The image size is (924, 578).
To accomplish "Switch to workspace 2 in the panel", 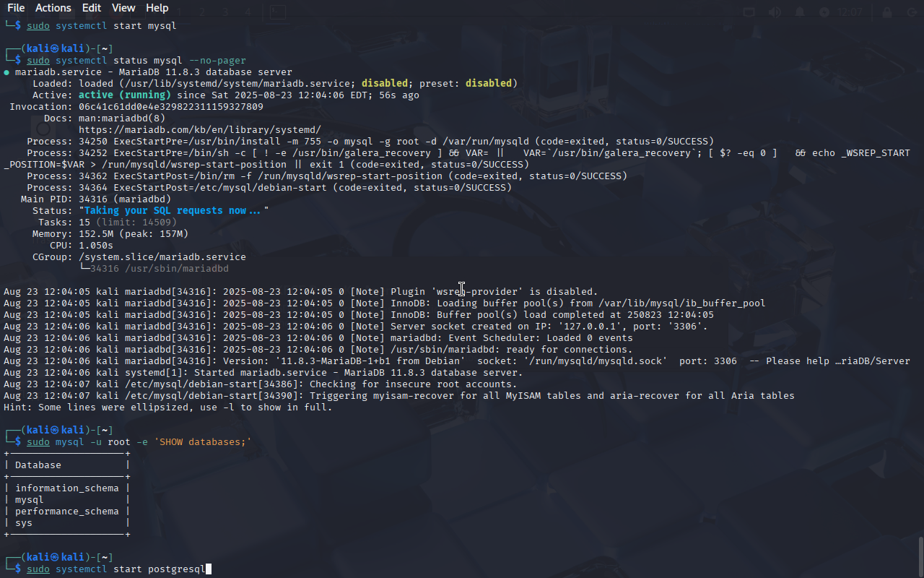I will tap(203, 12).
